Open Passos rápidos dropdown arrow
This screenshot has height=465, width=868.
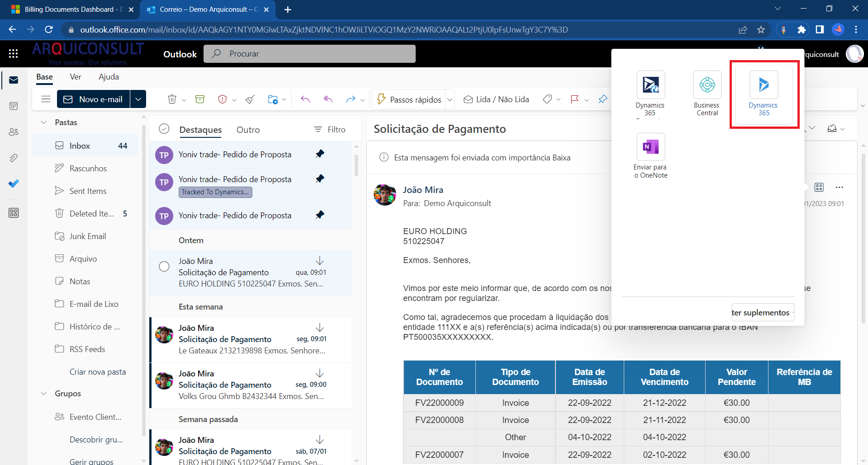pos(450,99)
